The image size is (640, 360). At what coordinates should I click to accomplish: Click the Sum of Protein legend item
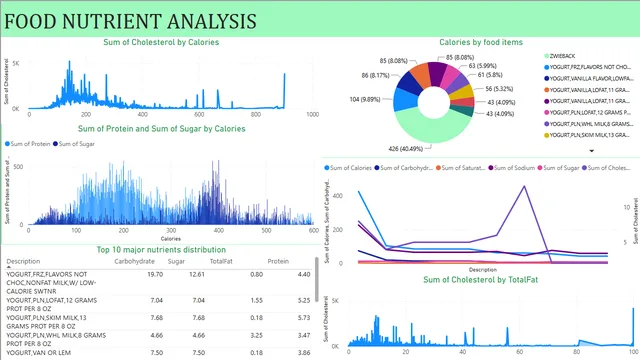27,144
